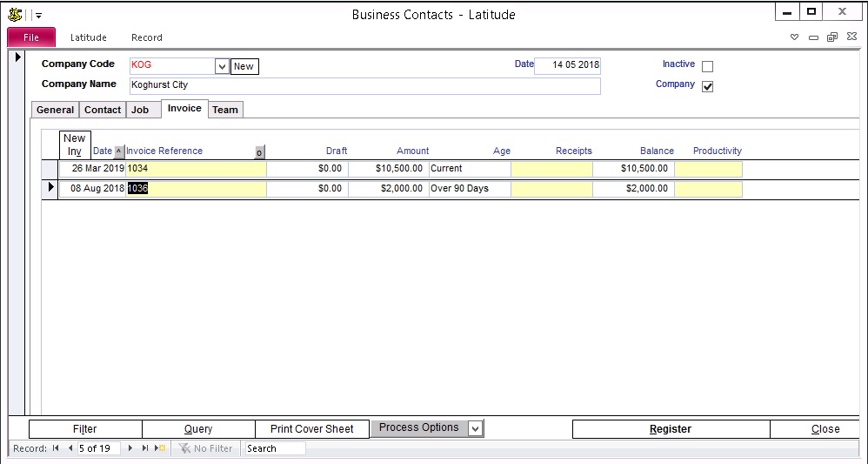Viewport: 868px width, 464px height.
Task: Go to previous record arrow
Action: tap(70, 448)
